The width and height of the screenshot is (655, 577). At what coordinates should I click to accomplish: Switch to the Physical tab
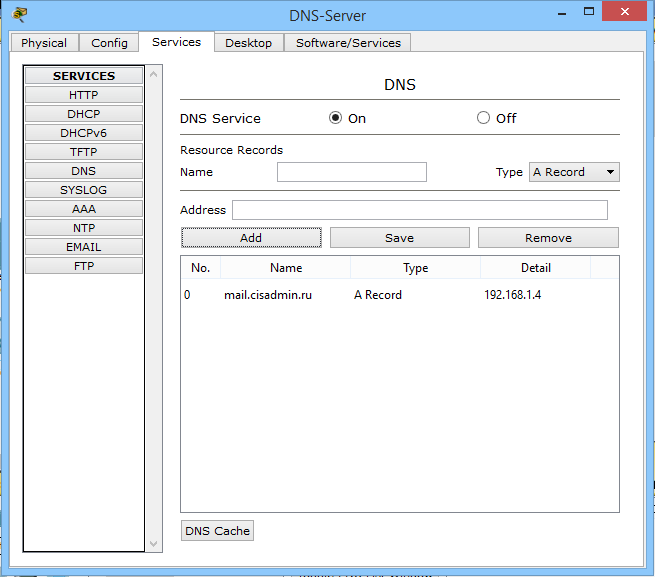pos(44,43)
